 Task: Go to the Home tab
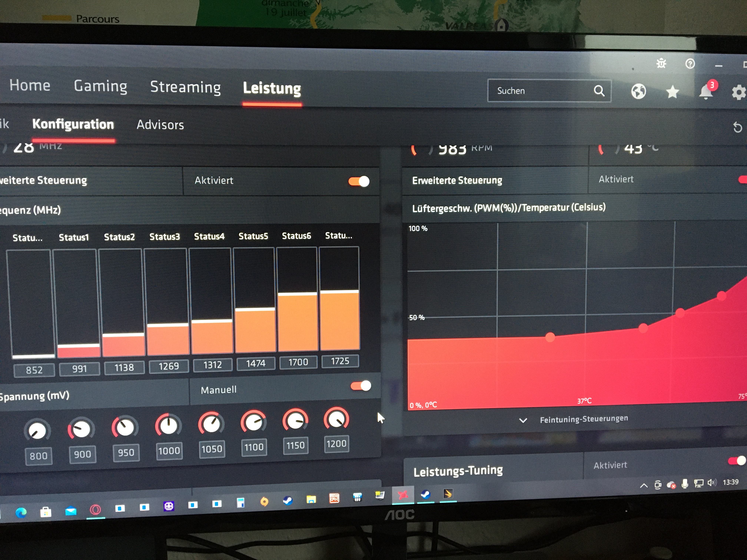[30, 85]
